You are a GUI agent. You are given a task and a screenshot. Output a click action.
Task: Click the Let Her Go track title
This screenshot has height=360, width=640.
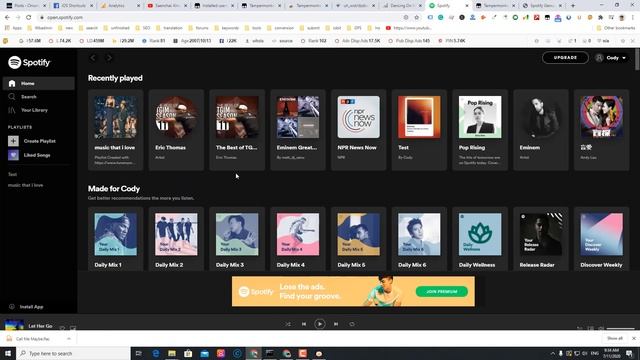pyautogui.click(x=40, y=326)
